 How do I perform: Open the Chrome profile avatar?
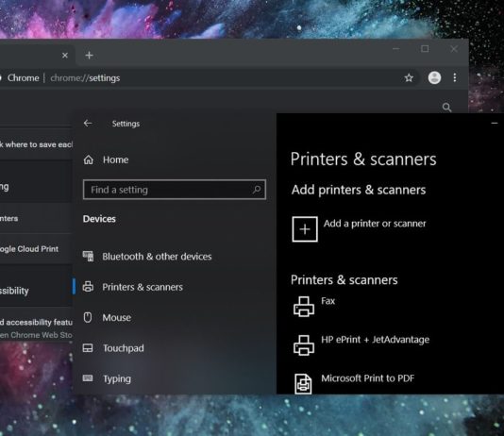[434, 77]
